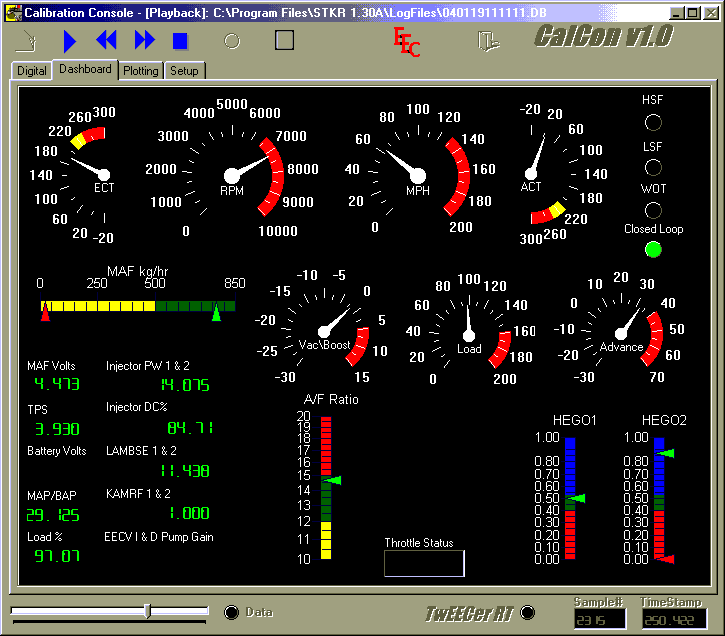
Task: Click the A/F Ratio vertical bar
Action: (326, 488)
